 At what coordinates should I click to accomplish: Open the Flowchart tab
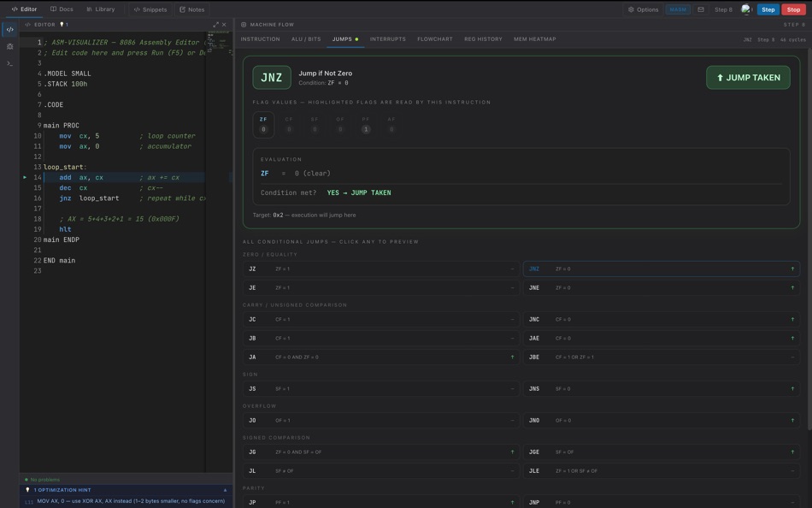point(435,38)
